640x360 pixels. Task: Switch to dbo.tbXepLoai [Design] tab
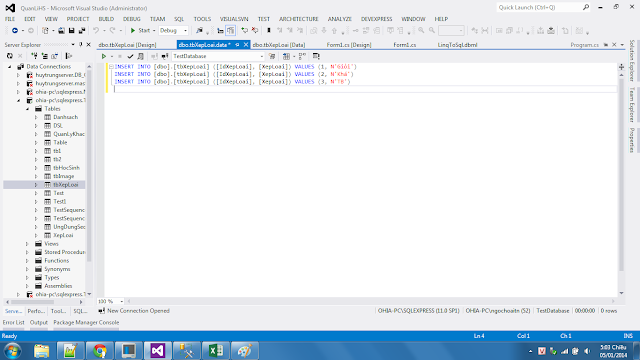(127, 45)
